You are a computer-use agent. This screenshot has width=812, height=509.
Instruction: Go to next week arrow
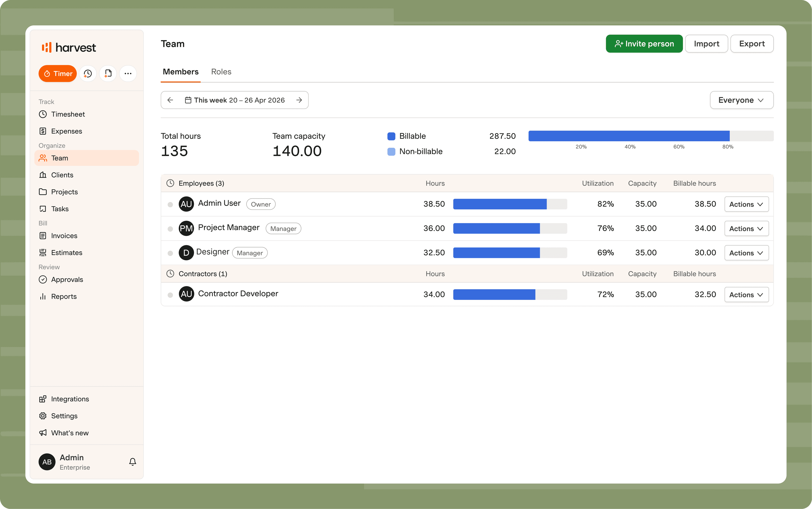299,100
